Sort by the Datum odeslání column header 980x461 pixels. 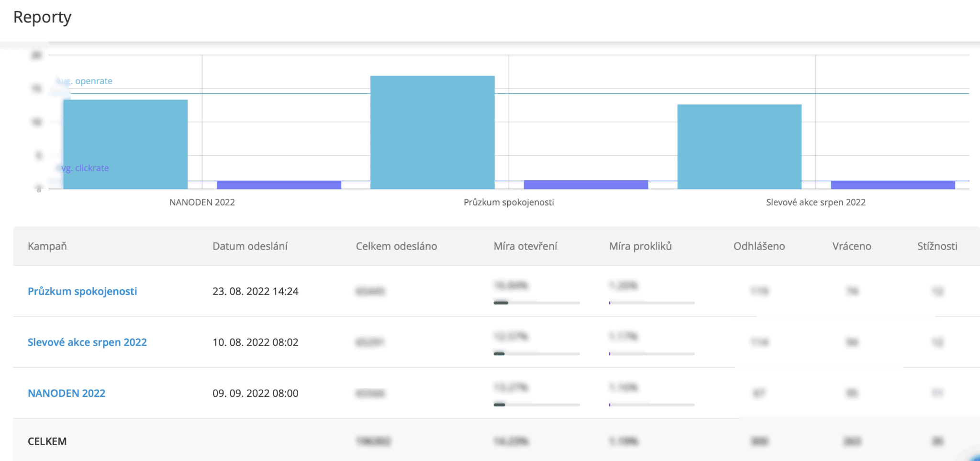tap(250, 246)
